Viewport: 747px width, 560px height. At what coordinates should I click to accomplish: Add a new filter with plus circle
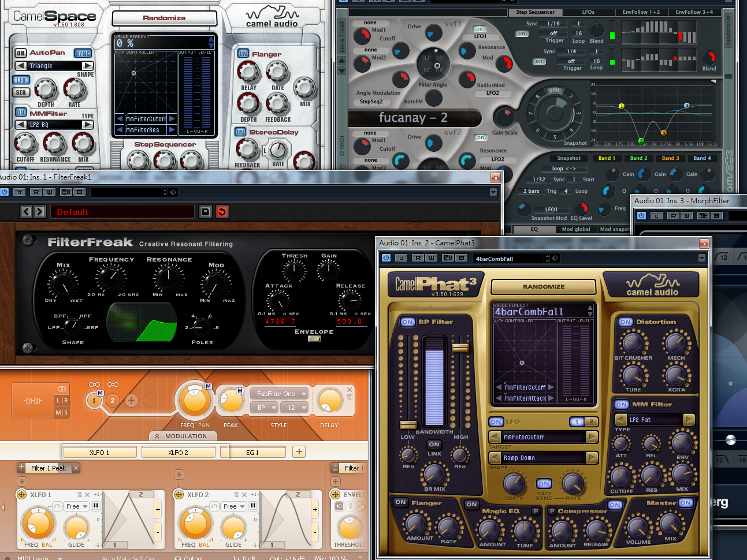pyautogui.click(x=131, y=400)
